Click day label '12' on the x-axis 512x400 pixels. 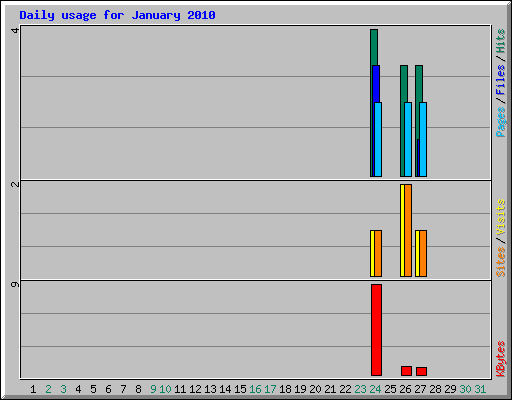click(195, 389)
